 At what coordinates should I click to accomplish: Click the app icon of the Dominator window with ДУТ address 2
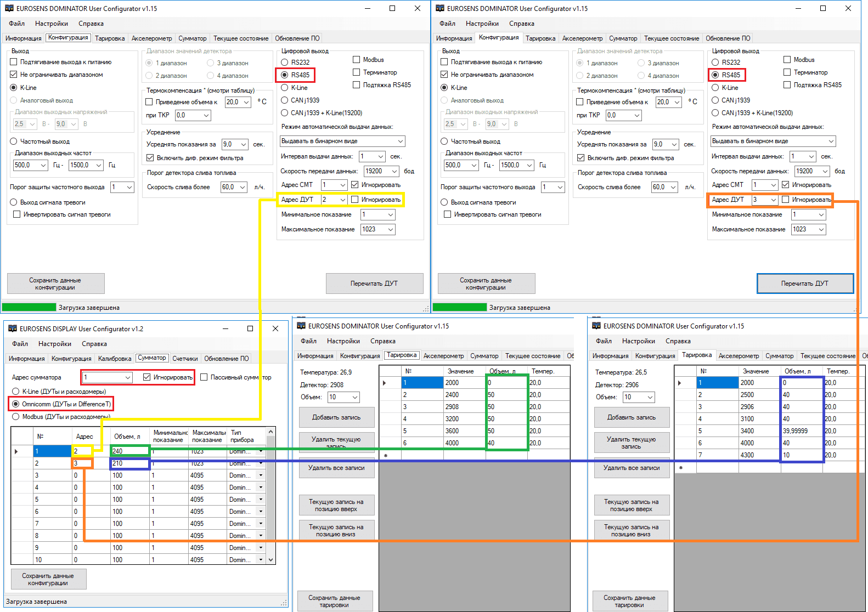click(x=9, y=8)
